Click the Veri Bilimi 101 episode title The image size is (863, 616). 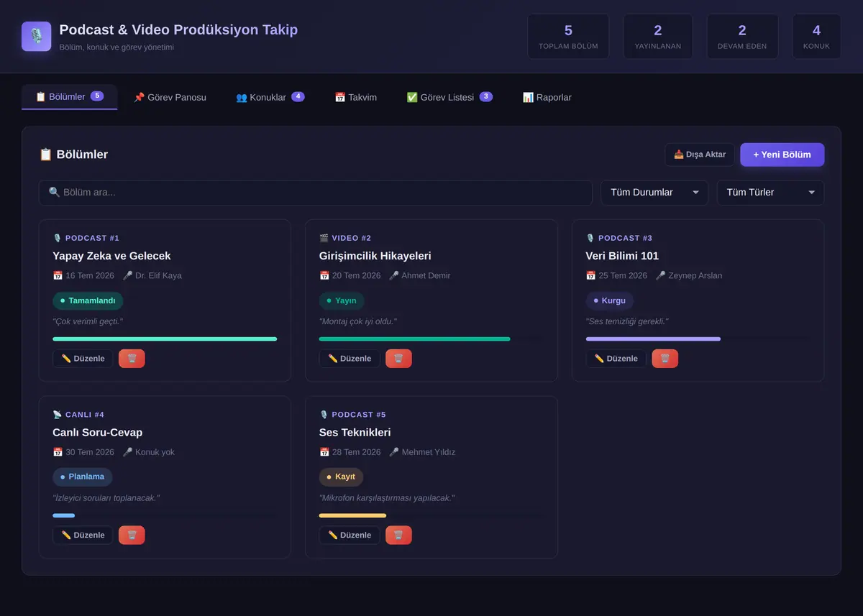coord(622,256)
